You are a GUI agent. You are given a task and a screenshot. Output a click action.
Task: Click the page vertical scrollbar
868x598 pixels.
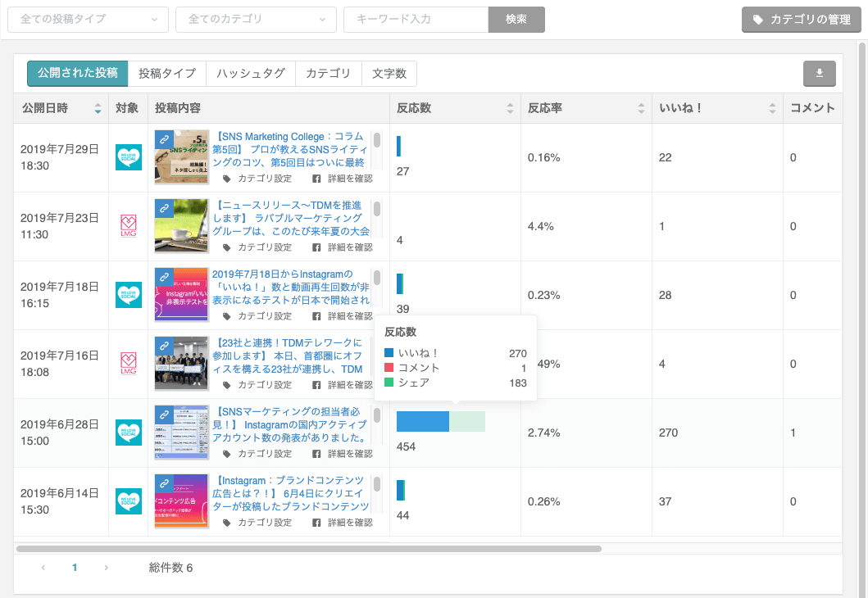862,319
